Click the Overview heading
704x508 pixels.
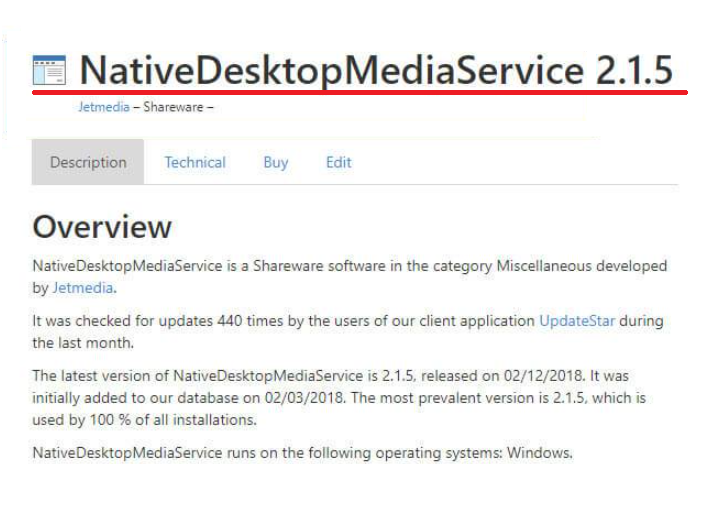[x=102, y=227]
